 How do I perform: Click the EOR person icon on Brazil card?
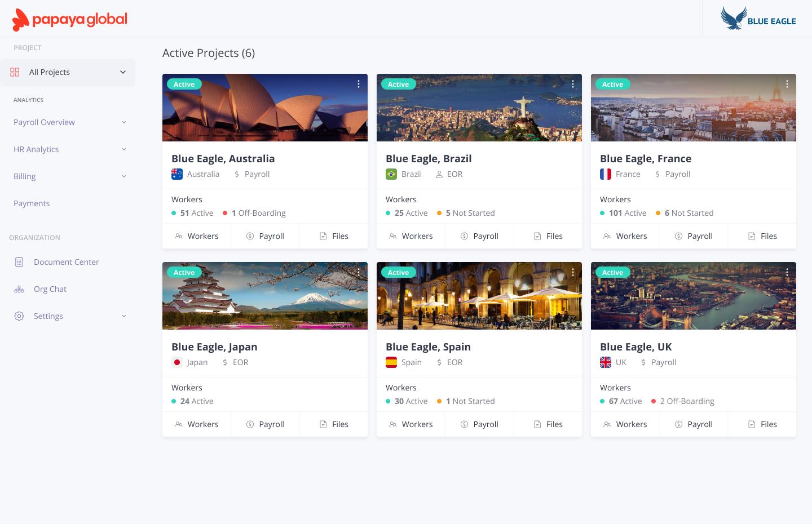tap(439, 174)
